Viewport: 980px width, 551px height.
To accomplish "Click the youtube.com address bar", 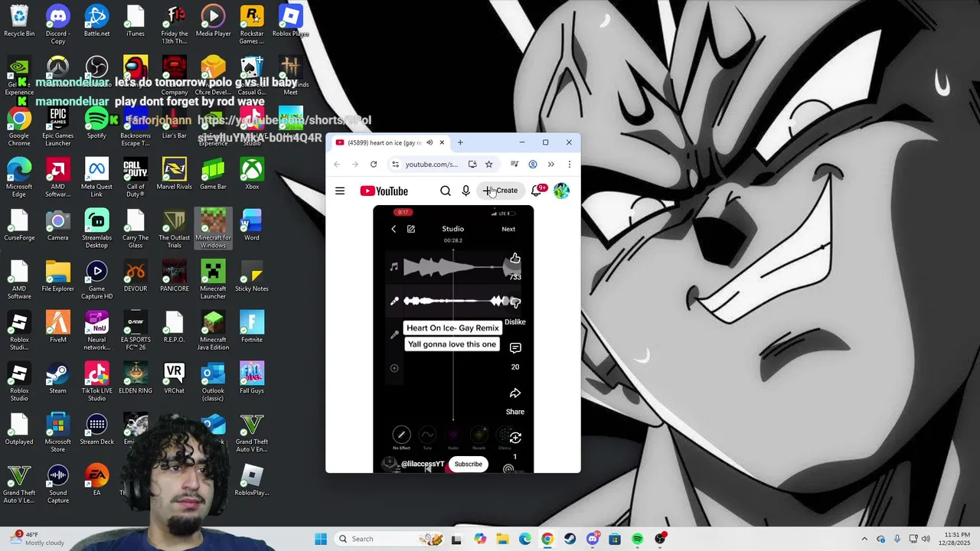I will (432, 164).
